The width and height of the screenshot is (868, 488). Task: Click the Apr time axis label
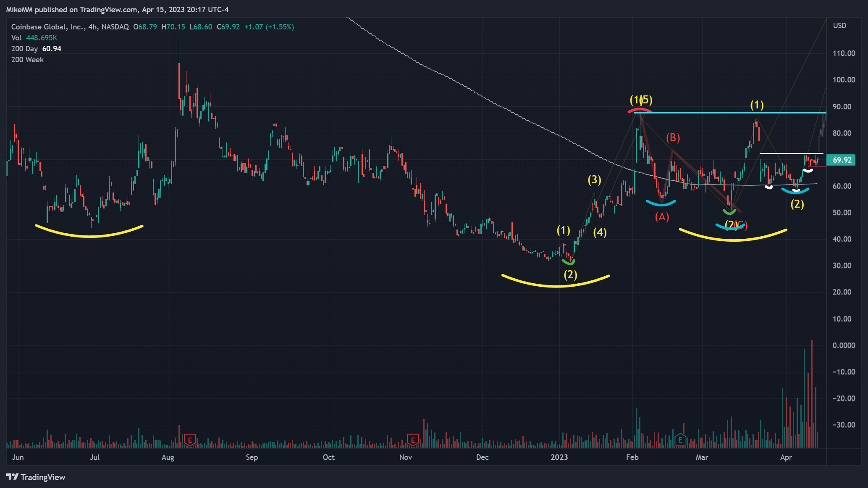[x=786, y=457]
